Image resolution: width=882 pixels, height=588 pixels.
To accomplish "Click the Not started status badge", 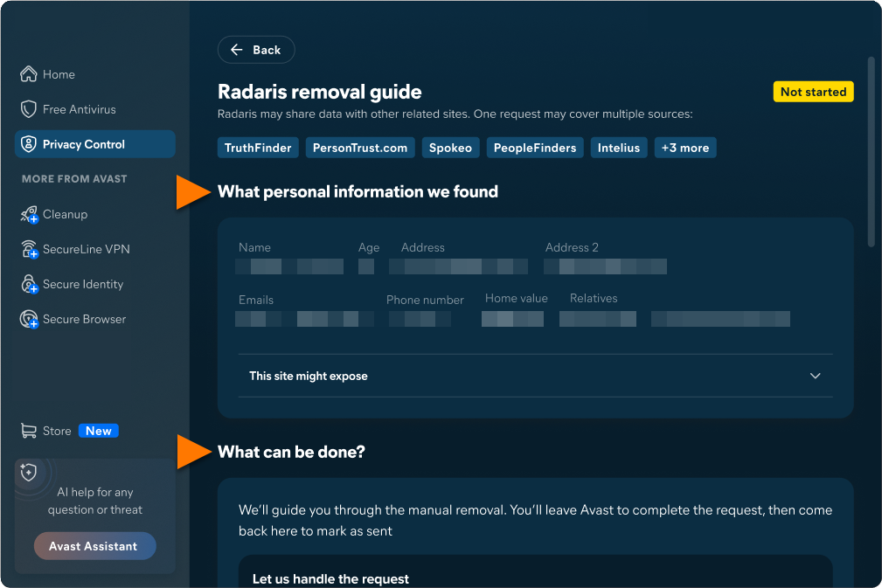I will [x=813, y=92].
